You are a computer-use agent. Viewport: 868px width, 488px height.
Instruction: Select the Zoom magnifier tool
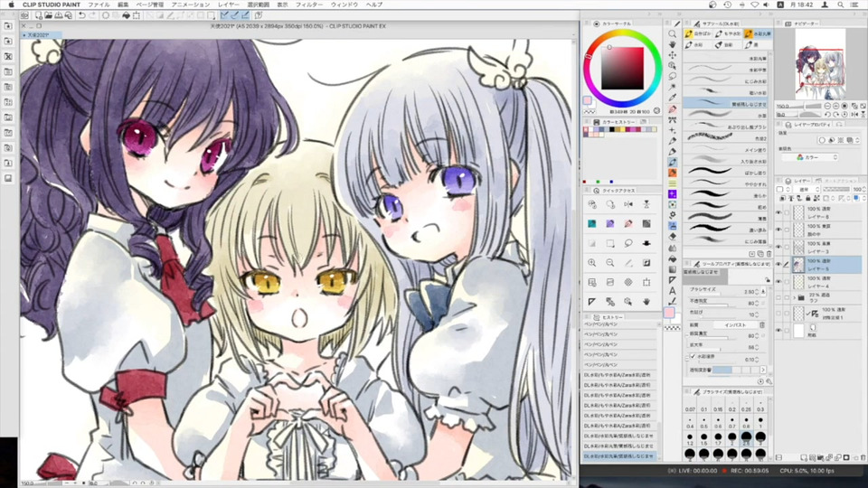673,33
